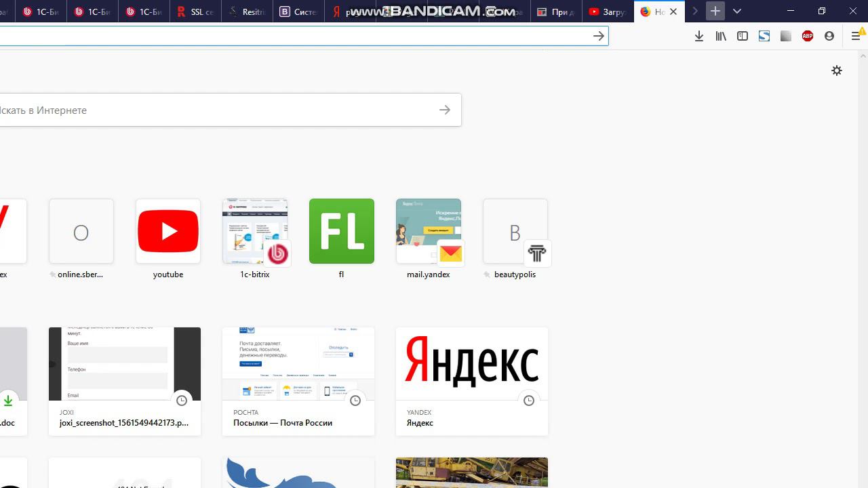This screenshot has height=488, width=868.
Task: Open the Downloads toolbar icon
Action: (699, 36)
